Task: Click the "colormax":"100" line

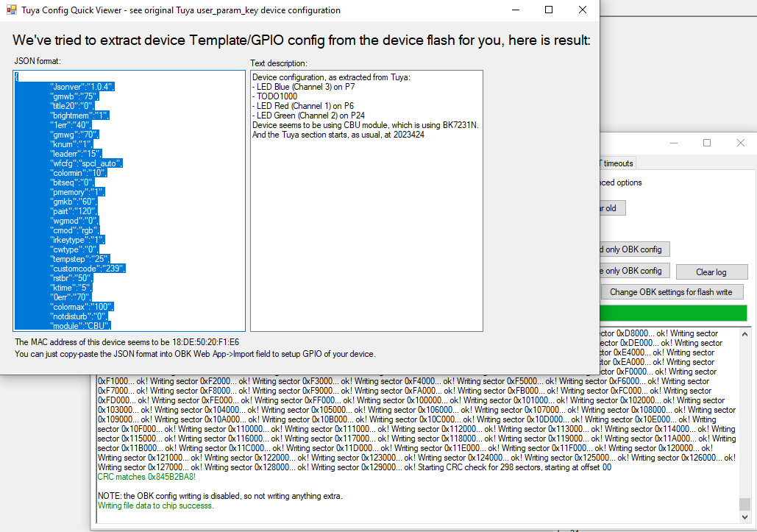Action: click(x=82, y=307)
